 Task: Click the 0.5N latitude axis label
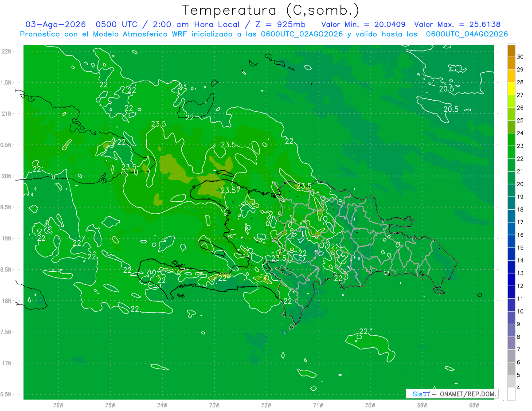point(7,145)
